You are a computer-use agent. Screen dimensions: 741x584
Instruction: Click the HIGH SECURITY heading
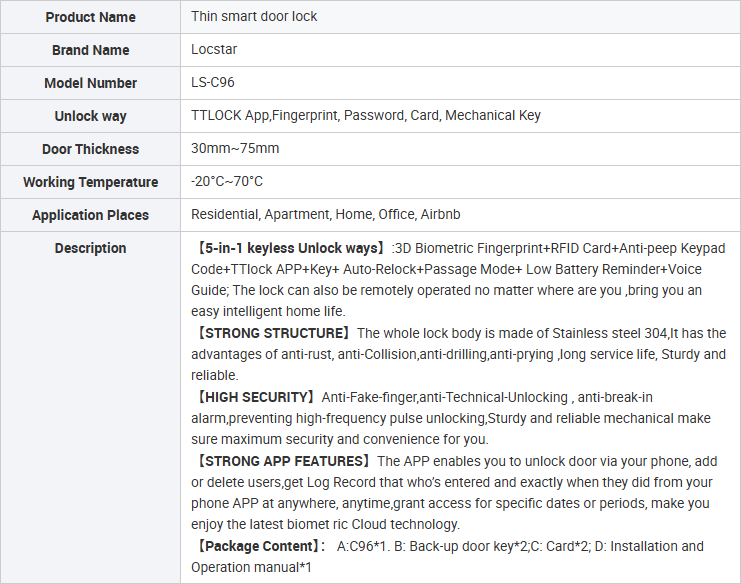click(x=255, y=397)
